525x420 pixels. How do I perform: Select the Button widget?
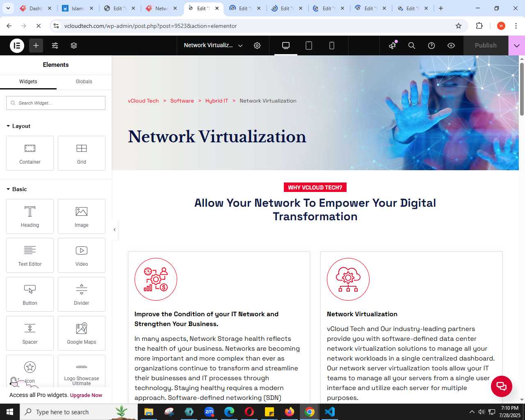coord(30,294)
